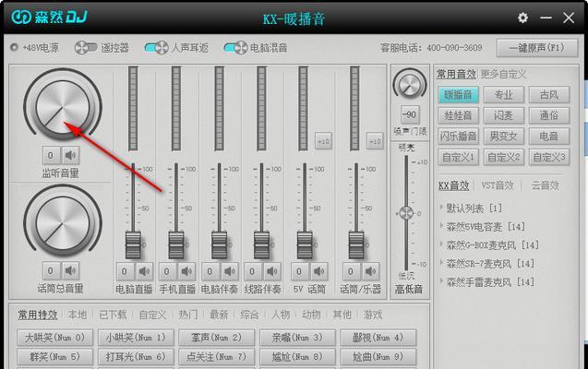
Task: Click the 森然DJ logo
Action: click(49, 17)
